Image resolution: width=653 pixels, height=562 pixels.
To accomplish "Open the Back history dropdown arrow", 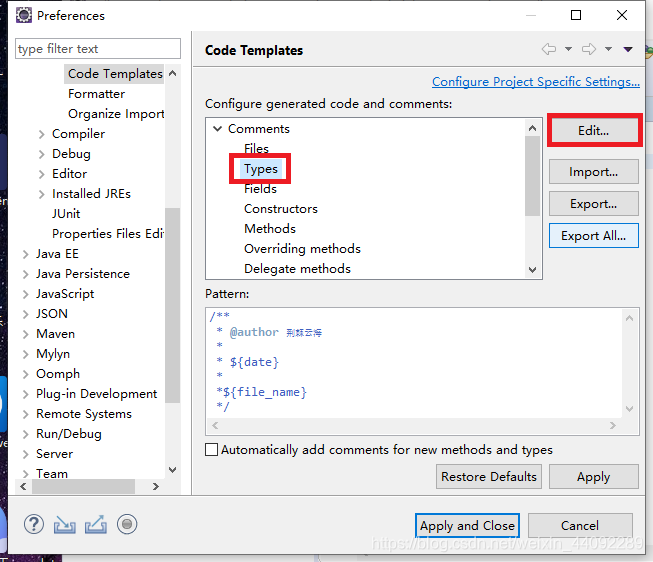I will 568,49.
